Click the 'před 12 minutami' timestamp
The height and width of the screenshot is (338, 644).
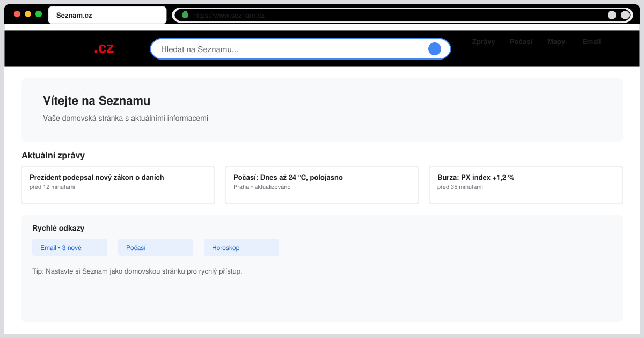click(x=52, y=187)
